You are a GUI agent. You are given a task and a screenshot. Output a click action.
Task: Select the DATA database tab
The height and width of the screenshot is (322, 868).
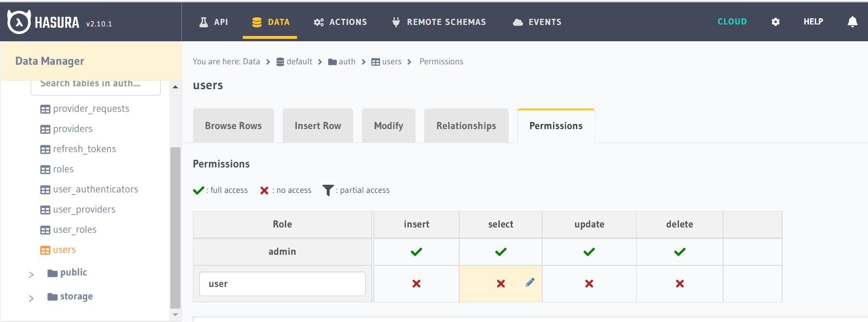click(270, 22)
